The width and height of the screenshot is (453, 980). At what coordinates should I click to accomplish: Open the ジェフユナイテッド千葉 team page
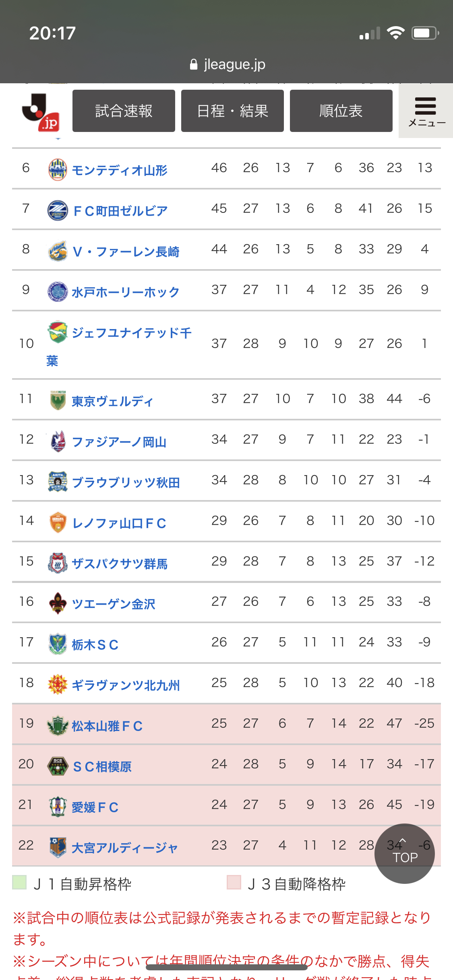pyautogui.click(x=131, y=333)
